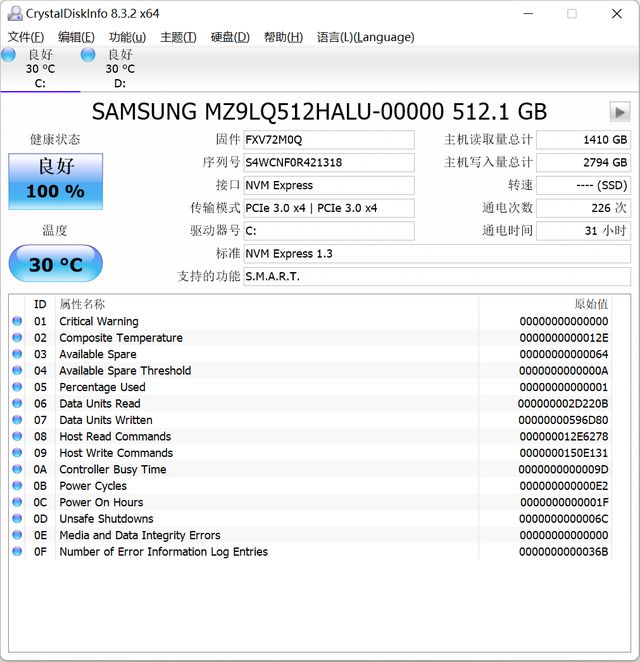Click the serial number field S4WCNF0R421318

coord(329,163)
